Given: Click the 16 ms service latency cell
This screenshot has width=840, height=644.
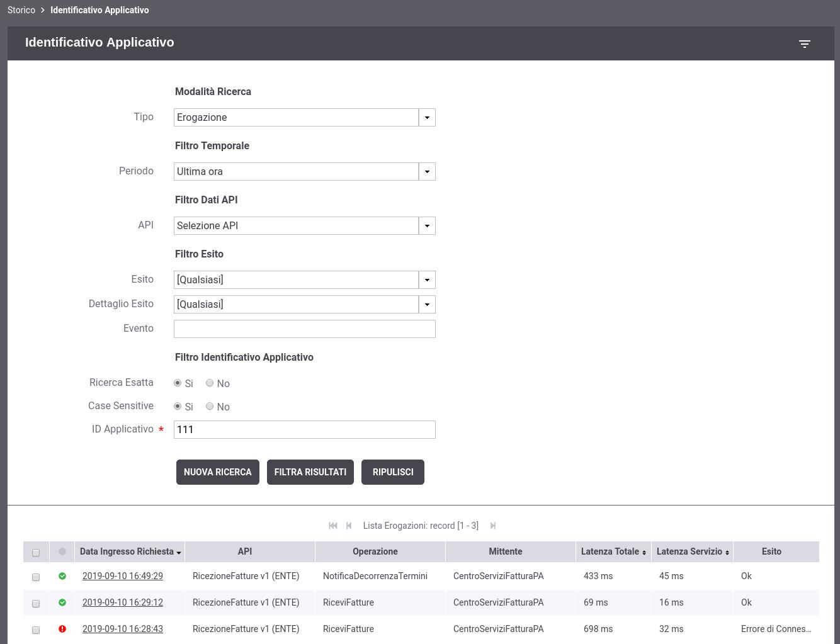Looking at the screenshot, I should pyautogui.click(x=671, y=602).
